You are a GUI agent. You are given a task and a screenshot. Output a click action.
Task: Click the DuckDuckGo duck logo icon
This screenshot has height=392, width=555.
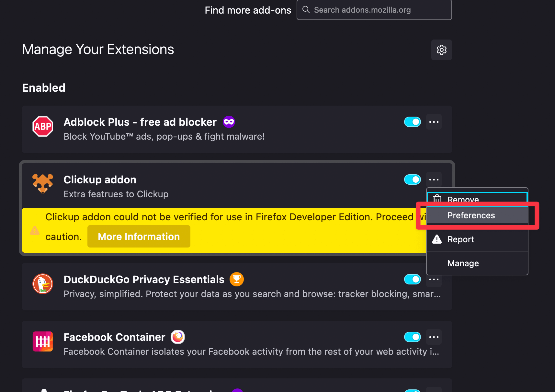(x=43, y=284)
